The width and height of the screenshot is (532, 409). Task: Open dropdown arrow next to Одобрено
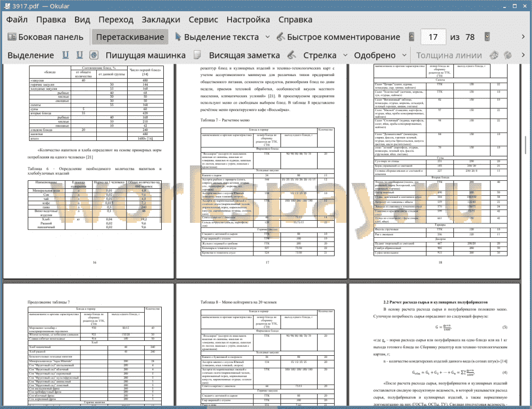pyautogui.click(x=404, y=55)
